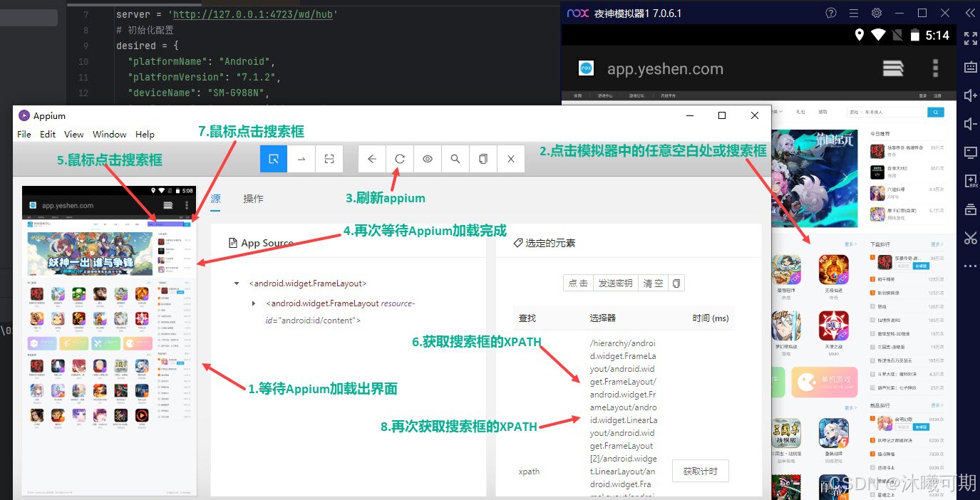
Task: Open the Window menu in Appium
Action: click(x=110, y=134)
